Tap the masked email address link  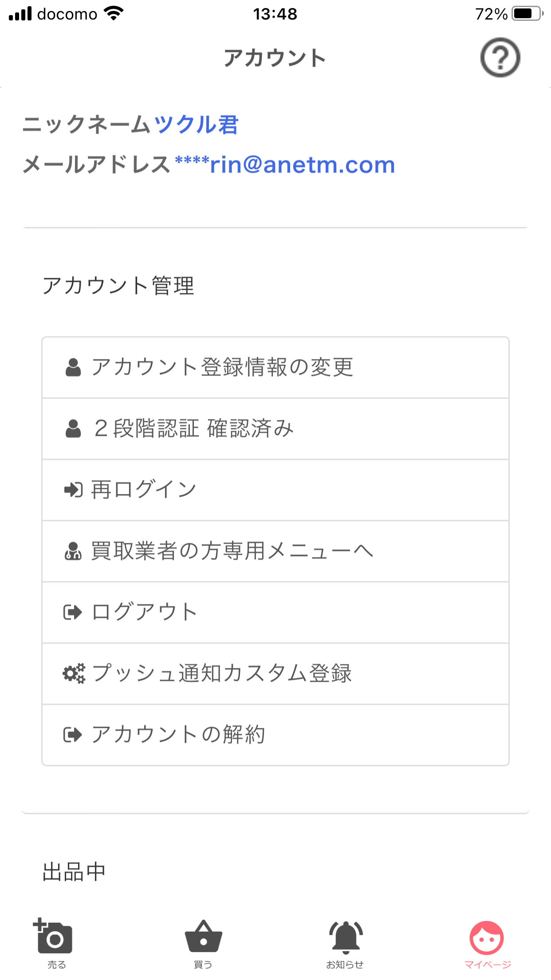pos(285,165)
